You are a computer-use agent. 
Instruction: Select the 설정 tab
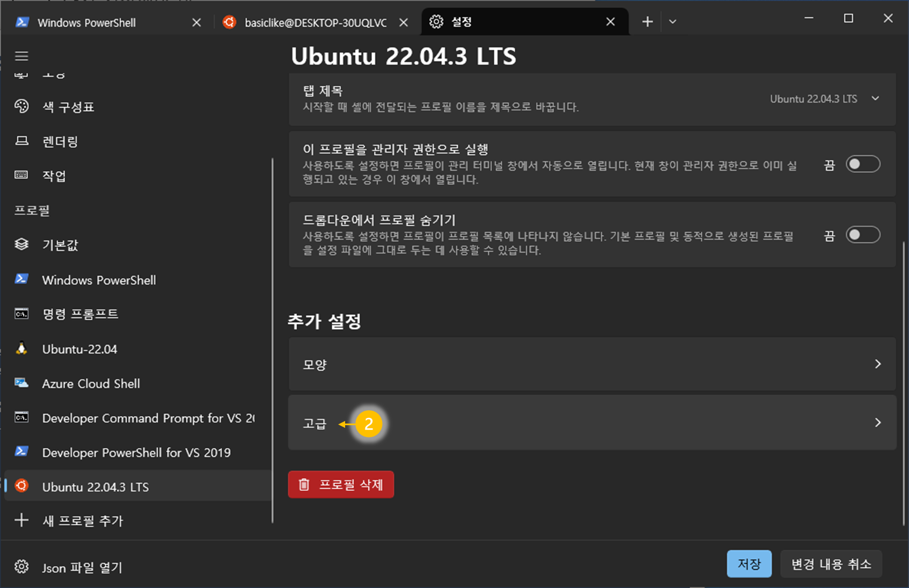[x=525, y=22]
